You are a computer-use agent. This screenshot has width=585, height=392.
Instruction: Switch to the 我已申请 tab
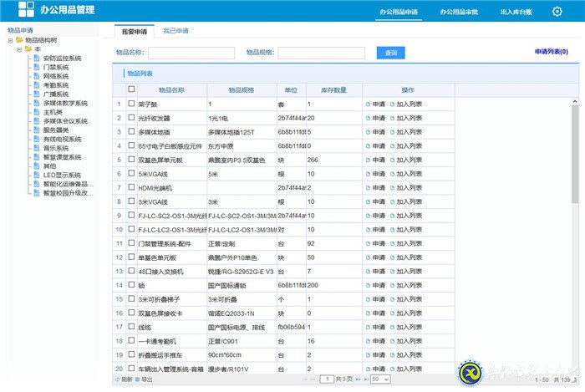click(175, 31)
